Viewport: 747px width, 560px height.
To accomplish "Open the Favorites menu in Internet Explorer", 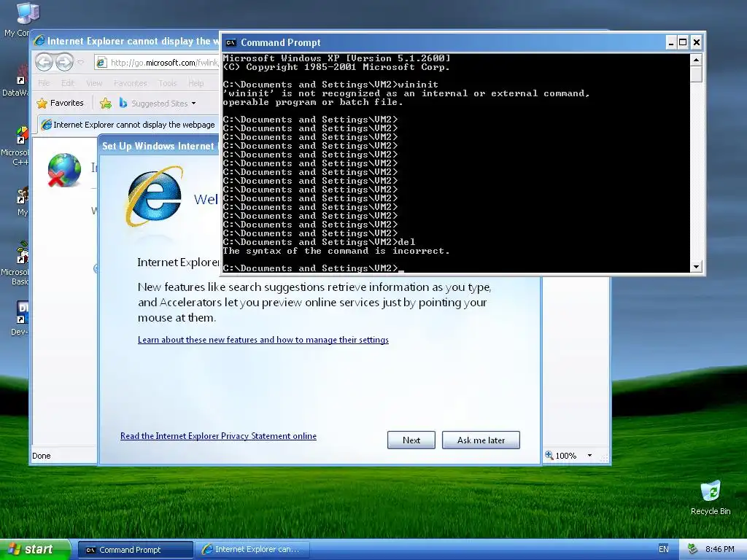I will 130,83.
